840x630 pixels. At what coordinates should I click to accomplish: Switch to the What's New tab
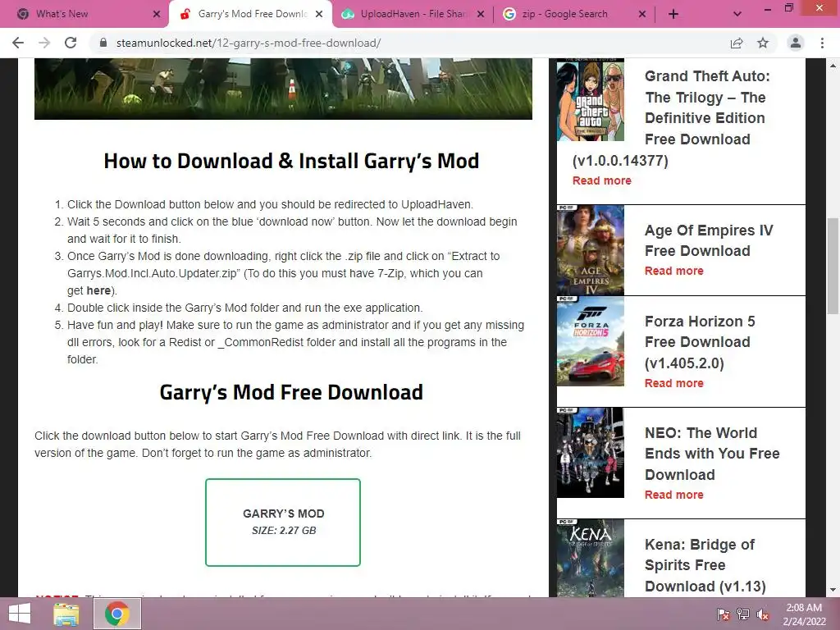click(x=84, y=14)
